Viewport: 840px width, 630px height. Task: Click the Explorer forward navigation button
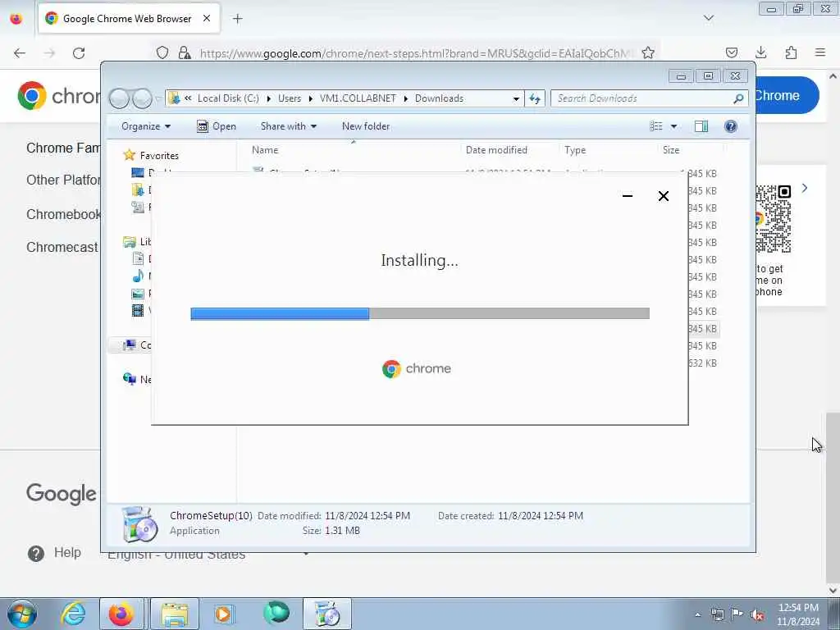point(142,98)
